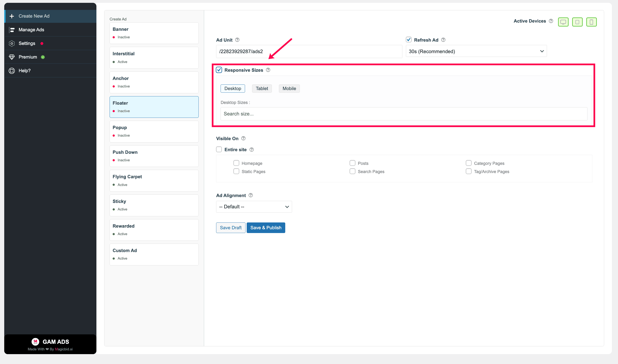The image size is (618, 364).
Task: Click the help icon beside Ad Alignment
Action: click(x=251, y=195)
